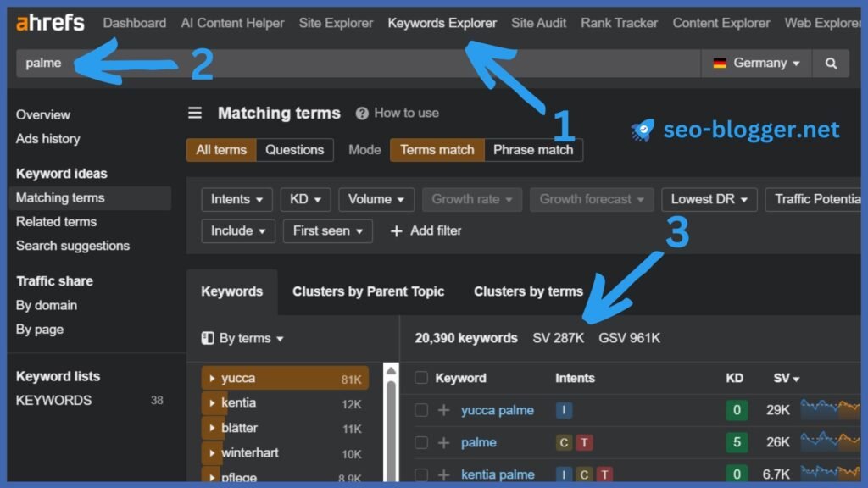The width and height of the screenshot is (868, 488).
Task: Open Content Explorer
Action: pos(721,23)
